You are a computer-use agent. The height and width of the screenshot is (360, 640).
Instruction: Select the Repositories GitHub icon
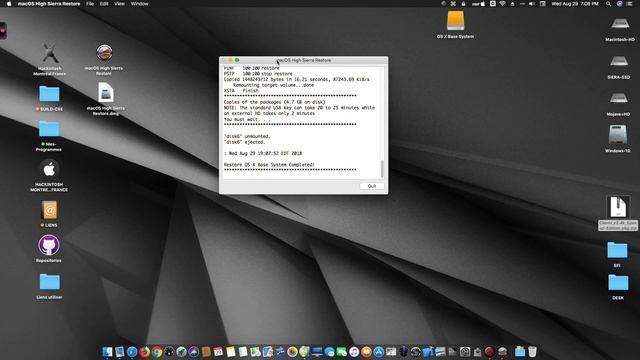pyautogui.click(x=49, y=245)
